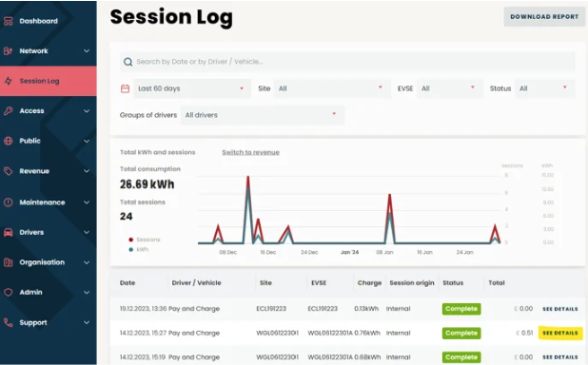
Task: Expand the Organisation menu chevron
Action: [87, 262]
